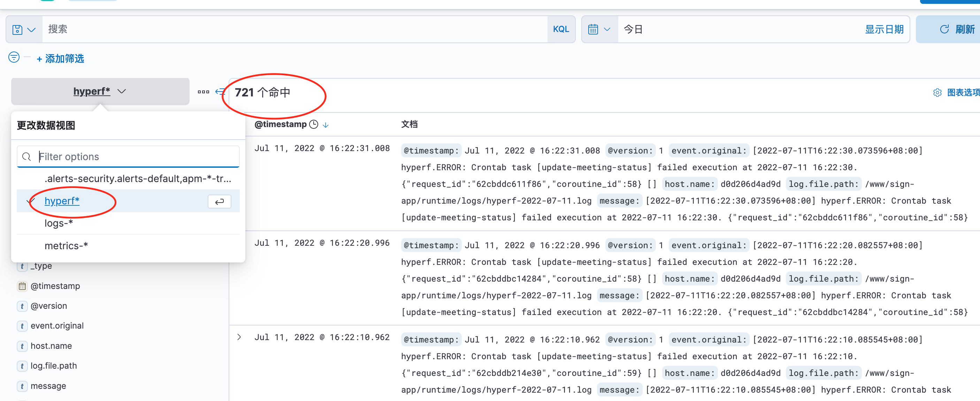The image size is (980, 401).
Task: Click the filter options menu icon
Action: [x=14, y=57]
